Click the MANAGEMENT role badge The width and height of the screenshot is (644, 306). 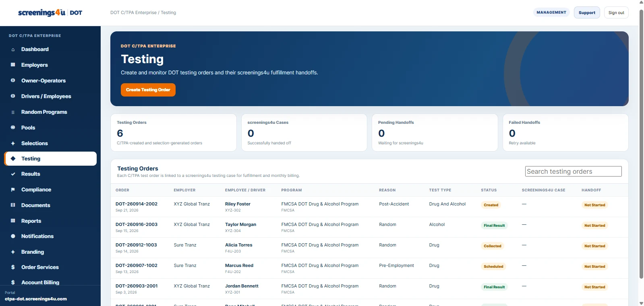pyautogui.click(x=551, y=12)
